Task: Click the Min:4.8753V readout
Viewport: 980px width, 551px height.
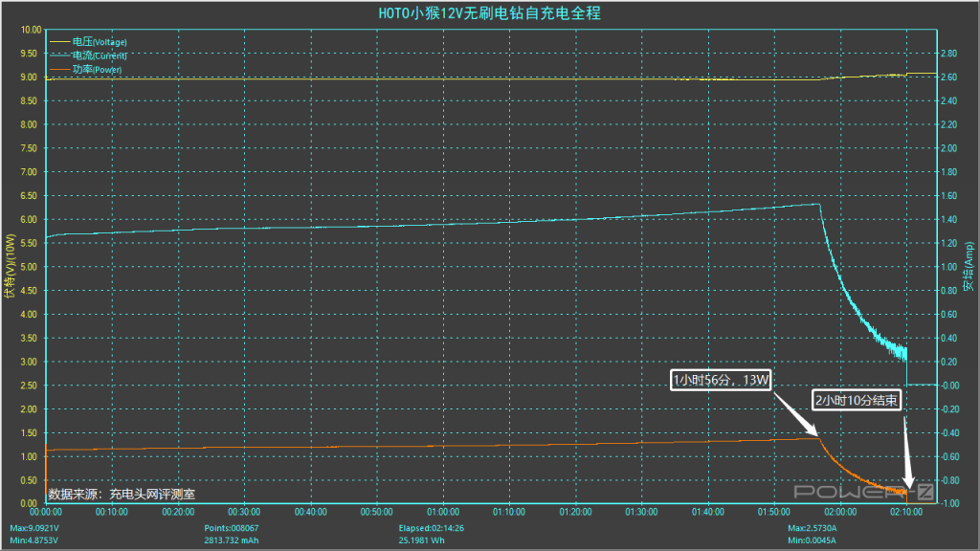Action: click(34, 540)
